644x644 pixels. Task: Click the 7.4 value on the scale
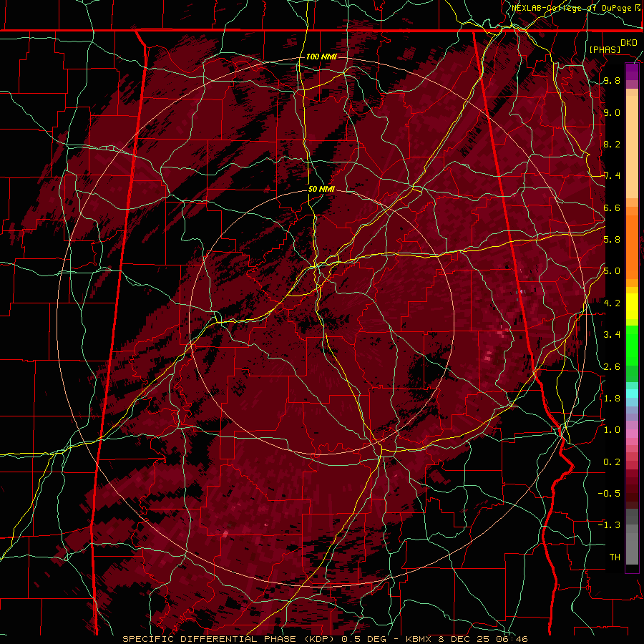click(612, 176)
